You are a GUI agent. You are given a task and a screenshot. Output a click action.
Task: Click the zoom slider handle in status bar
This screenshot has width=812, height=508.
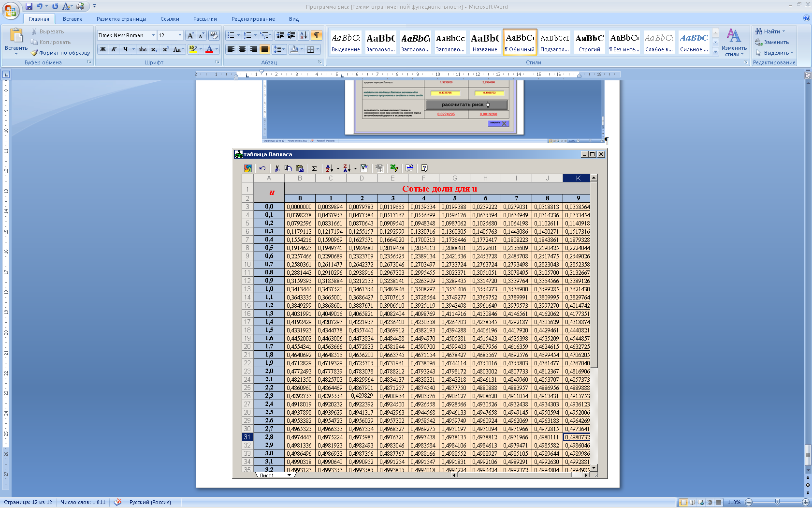point(777,502)
